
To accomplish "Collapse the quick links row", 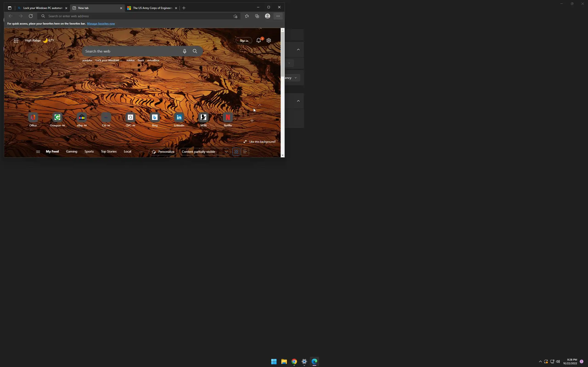I will pos(260,105).
